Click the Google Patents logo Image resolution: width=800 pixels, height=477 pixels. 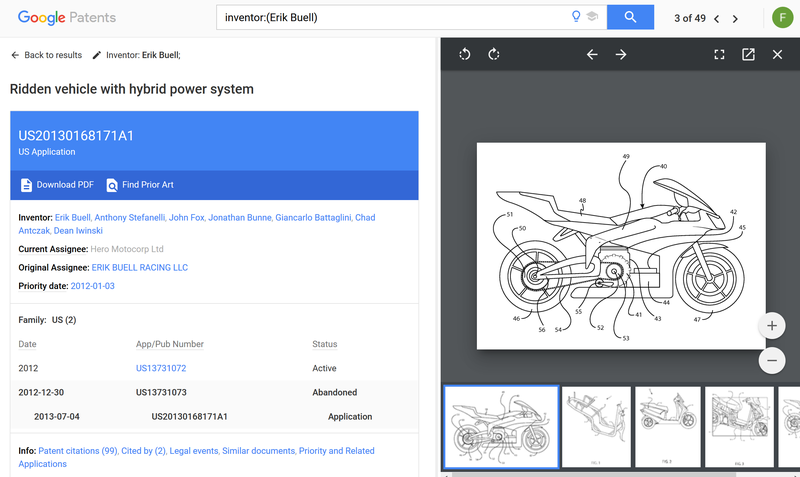coord(67,17)
